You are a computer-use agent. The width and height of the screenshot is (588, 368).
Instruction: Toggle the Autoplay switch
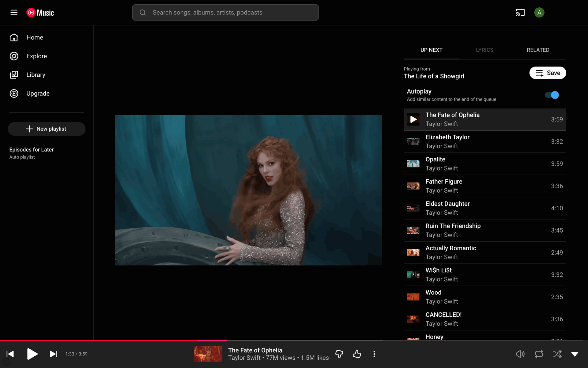pos(552,95)
